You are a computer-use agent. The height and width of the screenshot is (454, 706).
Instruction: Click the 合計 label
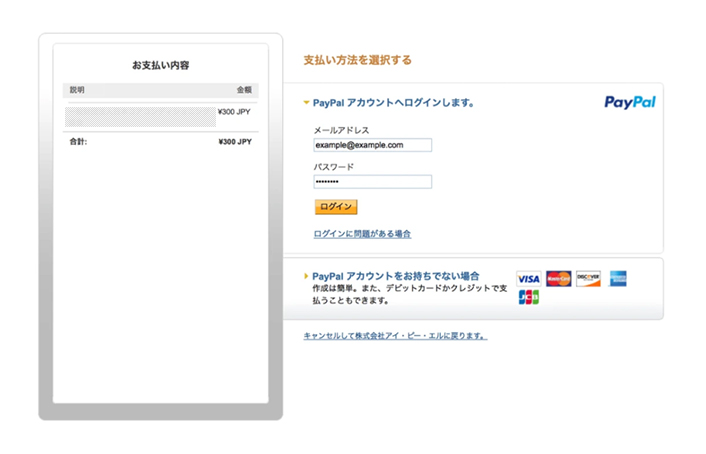pyautogui.click(x=78, y=141)
